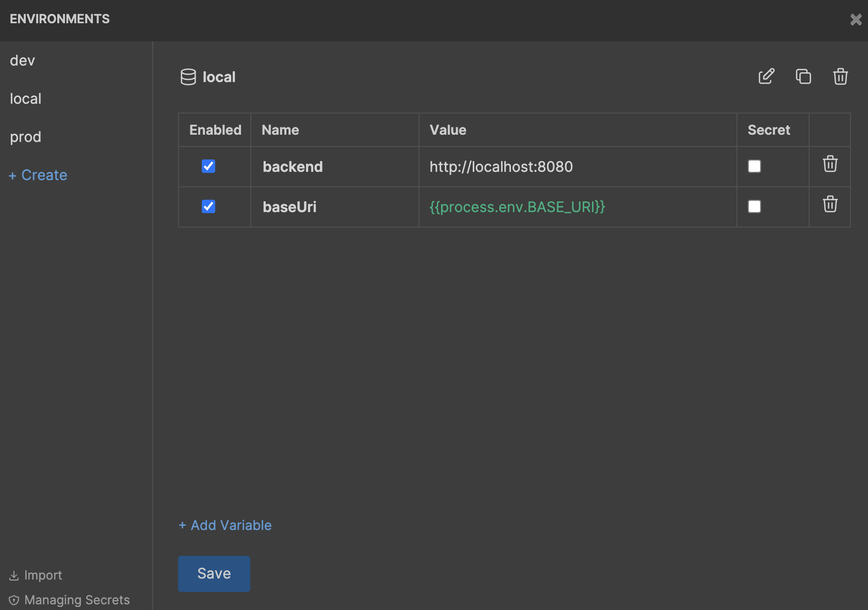This screenshot has width=868, height=610.
Task: Delete the backend variable row
Action: [830, 164]
